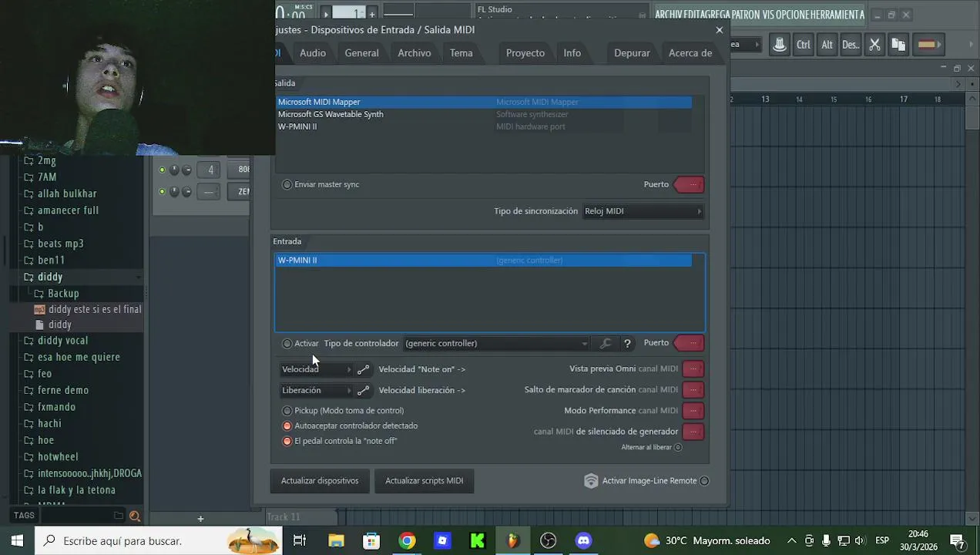Open the Velocidad dropdown
This screenshot has height=555, width=980.
point(316,370)
